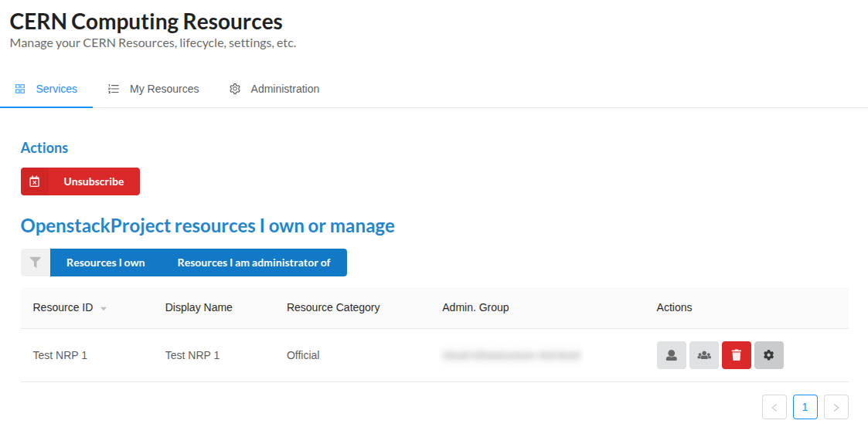This screenshot has width=868, height=444.
Task: Open owner icon for Test NRP 1
Action: (672, 355)
